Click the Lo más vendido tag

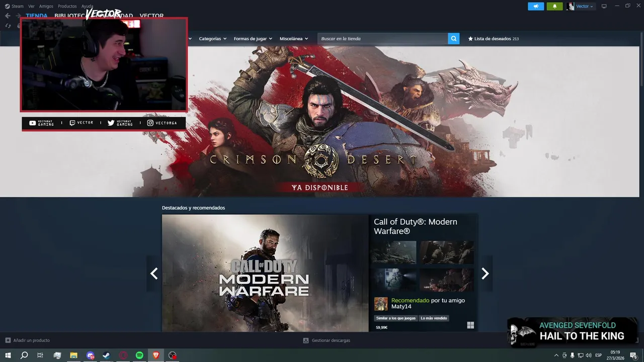434,318
